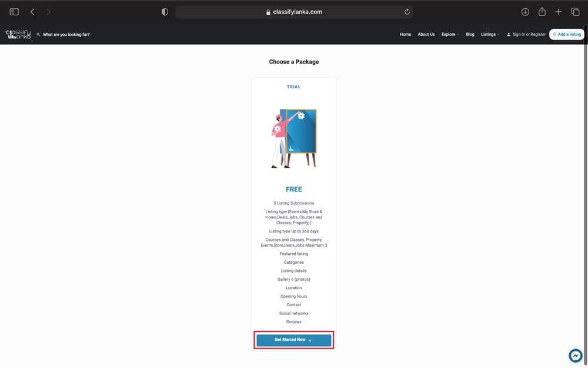Open a new tab with the plus icon
Image resolution: width=588 pixels, height=368 pixels.
(x=559, y=12)
